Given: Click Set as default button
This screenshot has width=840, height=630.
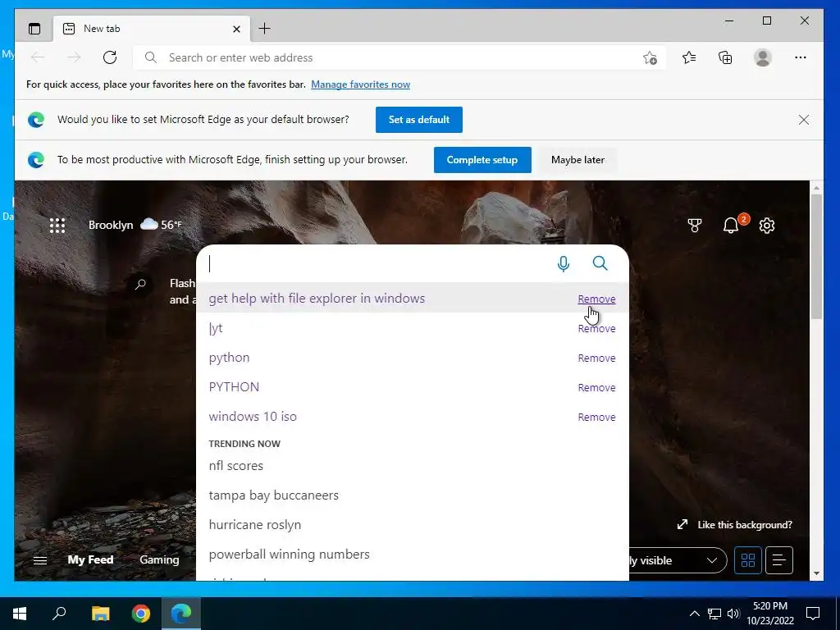Looking at the screenshot, I should [419, 120].
